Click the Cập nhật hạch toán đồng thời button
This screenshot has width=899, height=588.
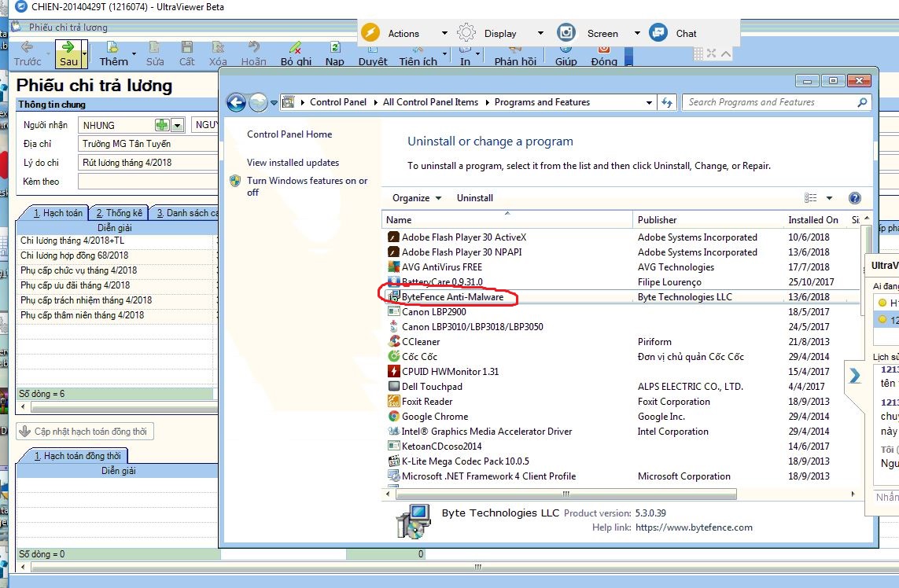(x=85, y=432)
